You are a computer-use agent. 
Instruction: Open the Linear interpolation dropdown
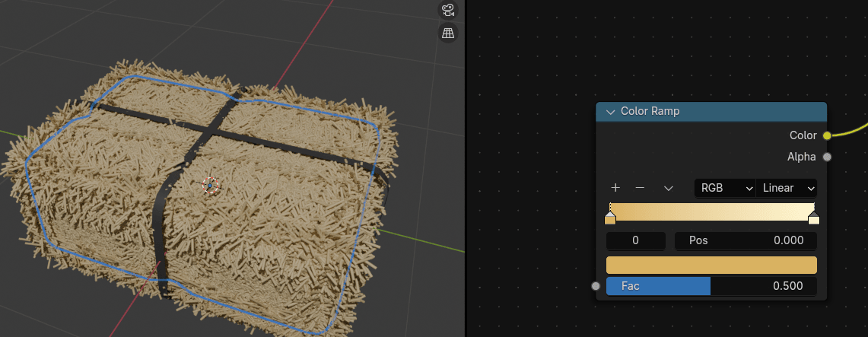click(787, 188)
